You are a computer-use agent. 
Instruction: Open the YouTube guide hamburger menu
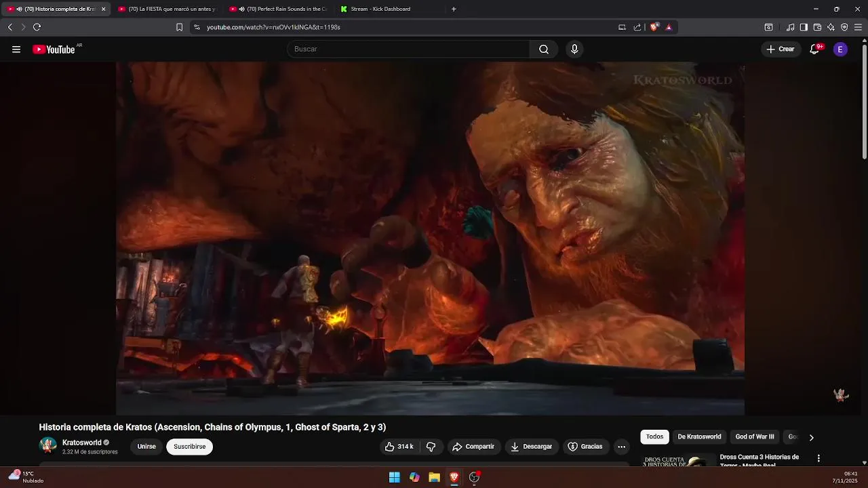click(16, 49)
